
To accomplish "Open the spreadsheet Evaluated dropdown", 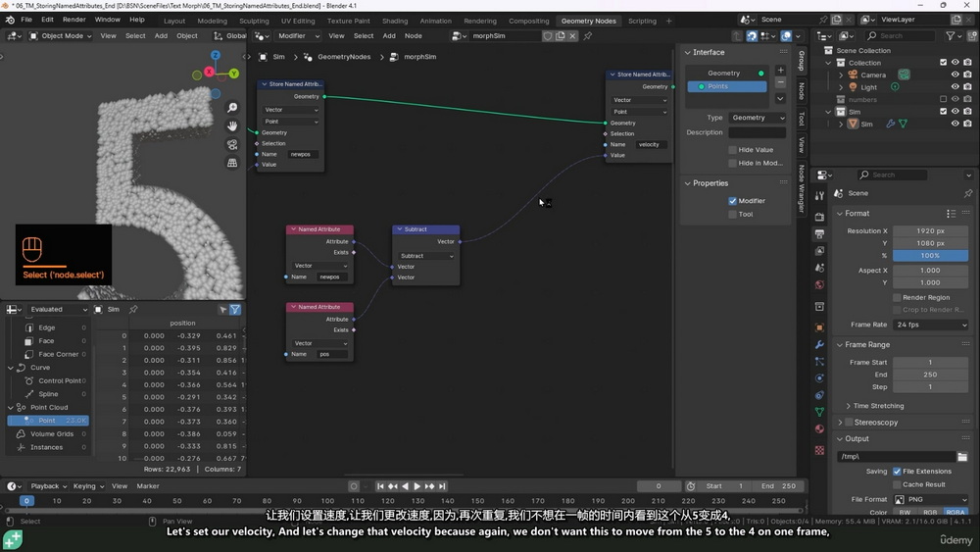I will pyautogui.click(x=58, y=310).
